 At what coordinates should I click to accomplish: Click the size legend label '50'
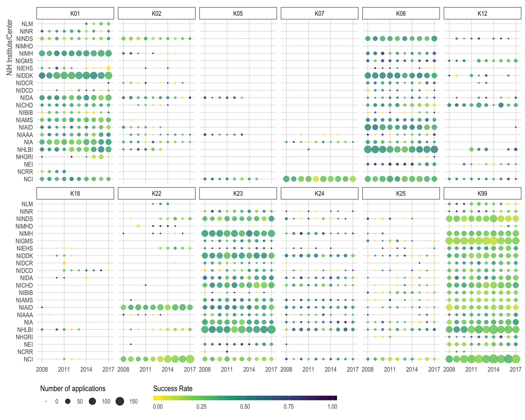tap(80, 401)
